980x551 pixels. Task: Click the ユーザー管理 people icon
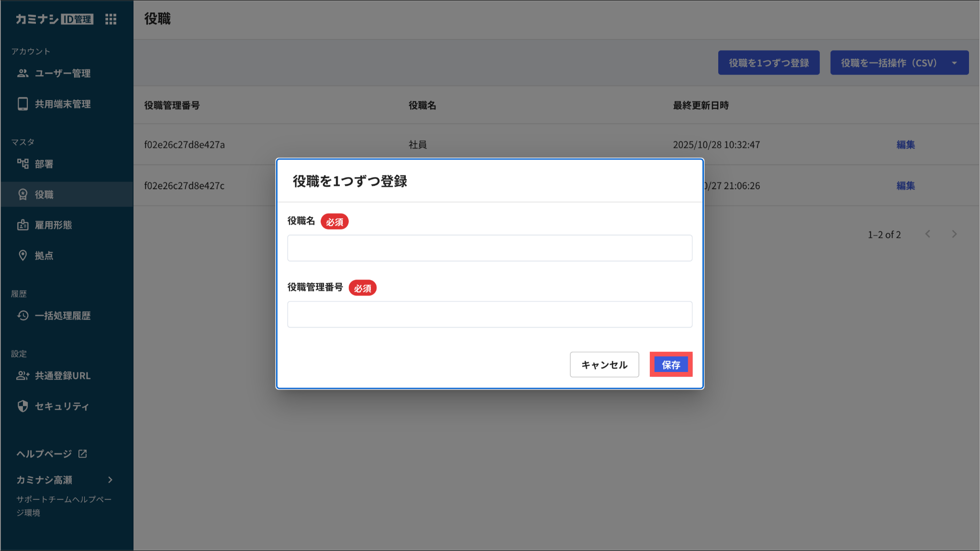(22, 73)
